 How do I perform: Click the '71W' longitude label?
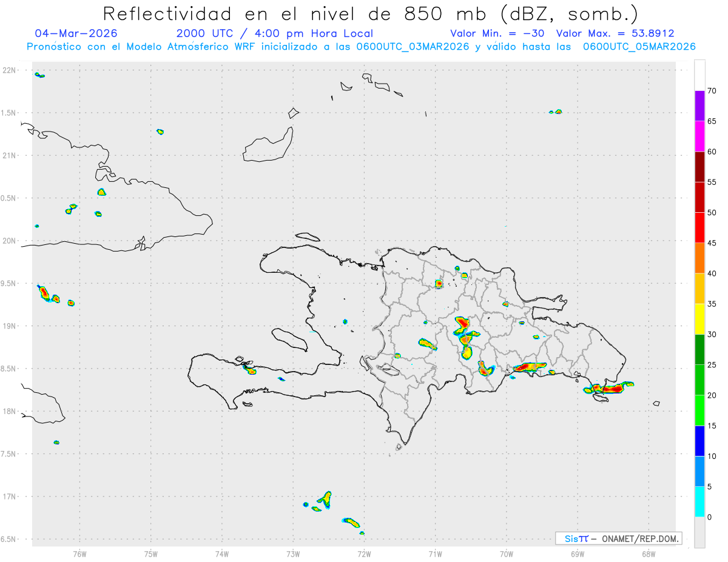pyautogui.click(x=435, y=554)
